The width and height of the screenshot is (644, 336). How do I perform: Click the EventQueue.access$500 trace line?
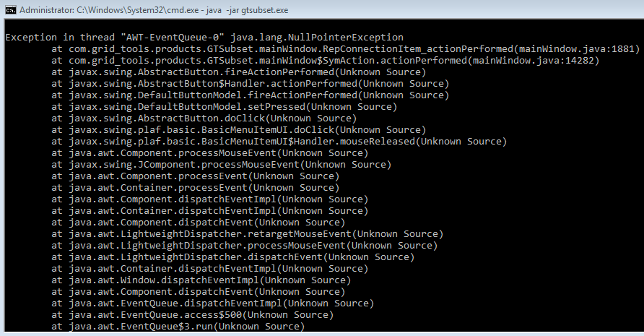coord(192,314)
